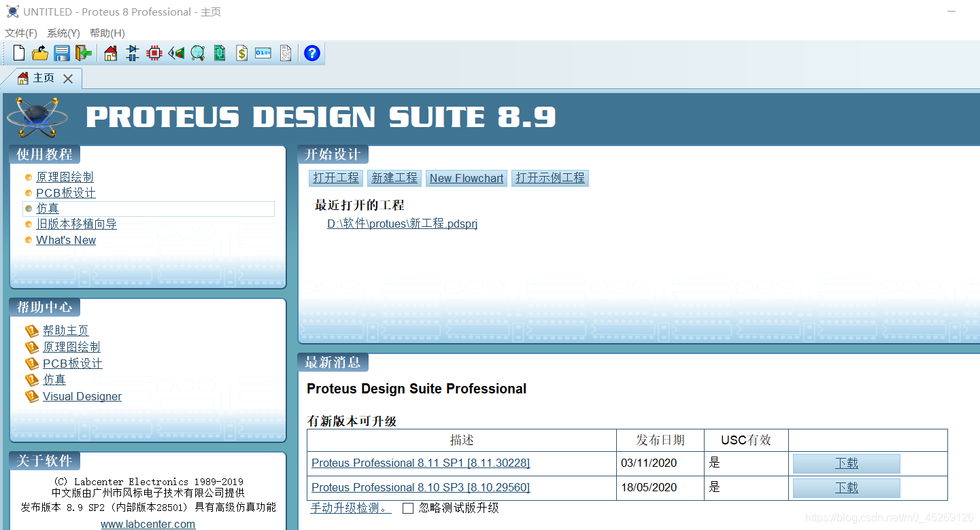
Task: Click the Close Project door icon
Action: click(84, 52)
